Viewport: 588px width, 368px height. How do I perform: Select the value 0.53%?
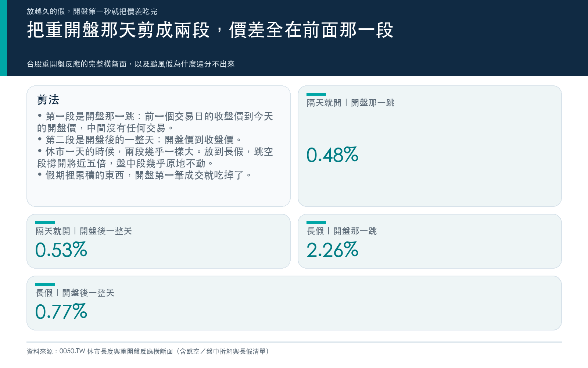pos(61,250)
